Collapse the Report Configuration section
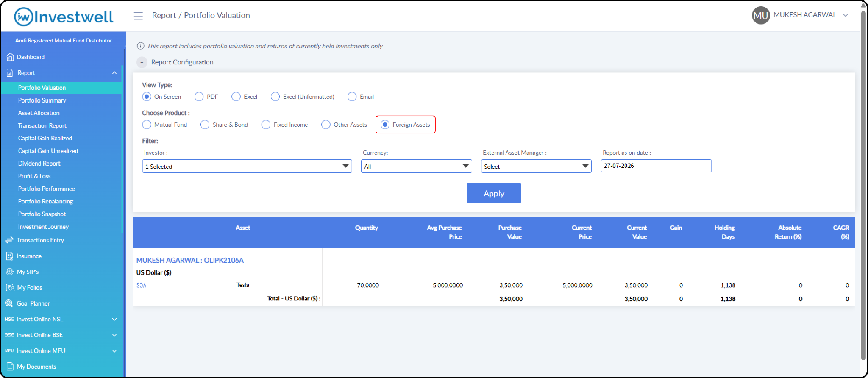Screen dimensions: 868x378 point(142,62)
